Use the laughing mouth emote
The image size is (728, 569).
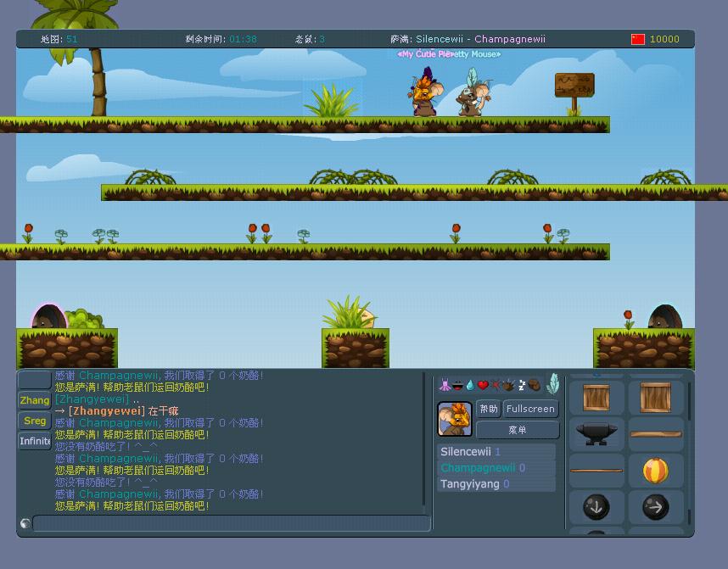click(x=458, y=385)
